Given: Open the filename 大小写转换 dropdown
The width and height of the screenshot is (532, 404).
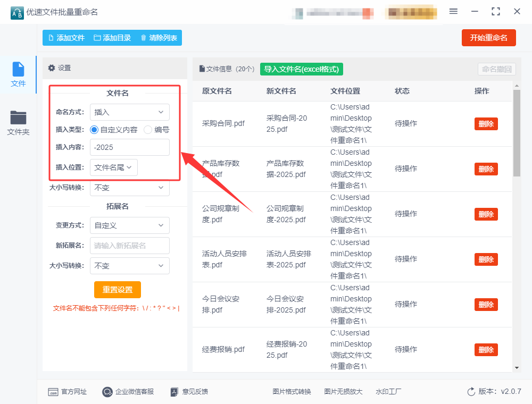Looking at the screenshot, I should pos(130,188).
